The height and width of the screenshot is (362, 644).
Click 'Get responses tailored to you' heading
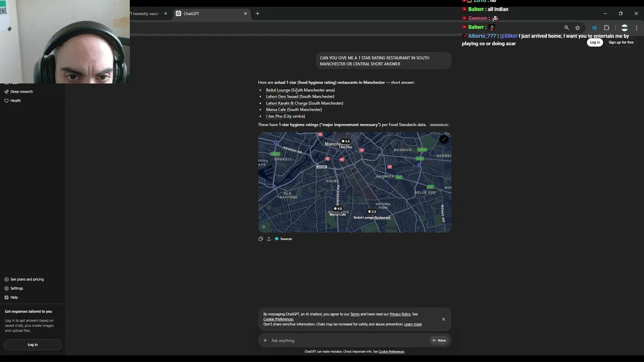pyautogui.click(x=28, y=311)
